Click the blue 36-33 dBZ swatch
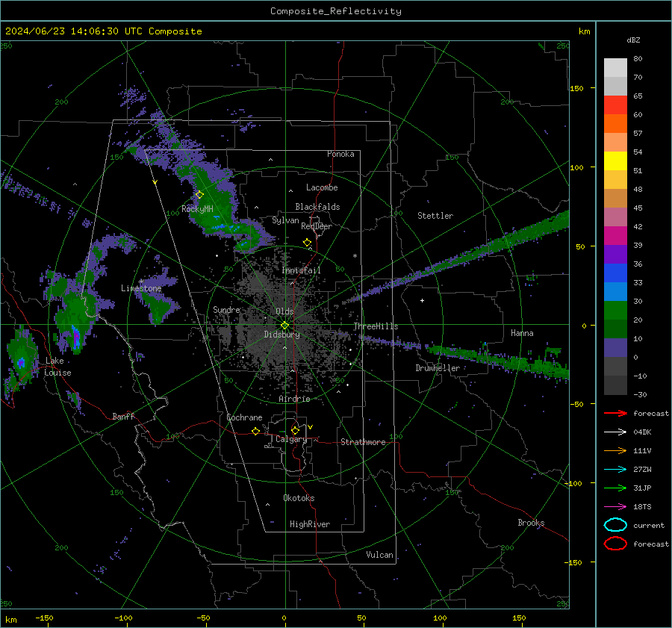The image size is (672, 628). (615, 273)
